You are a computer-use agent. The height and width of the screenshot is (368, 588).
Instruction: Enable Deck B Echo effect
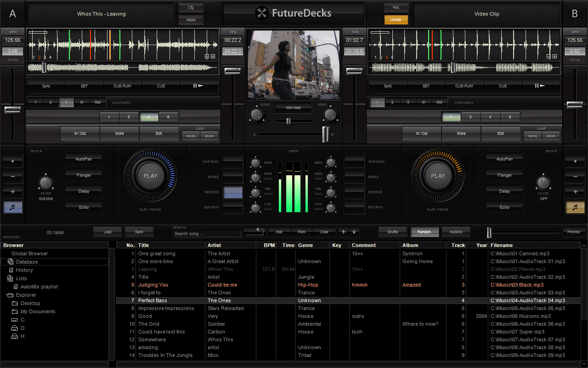pos(504,207)
